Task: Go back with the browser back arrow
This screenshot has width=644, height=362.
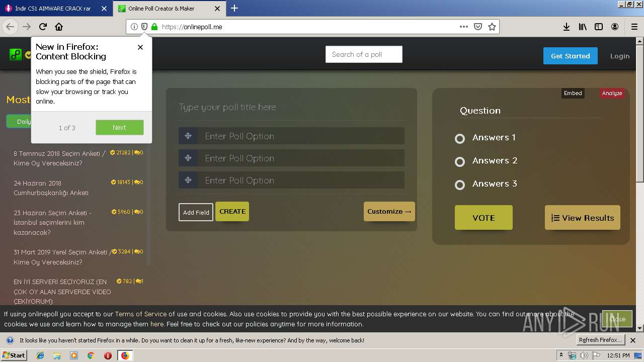Action: pyautogui.click(x=10, y=27)
